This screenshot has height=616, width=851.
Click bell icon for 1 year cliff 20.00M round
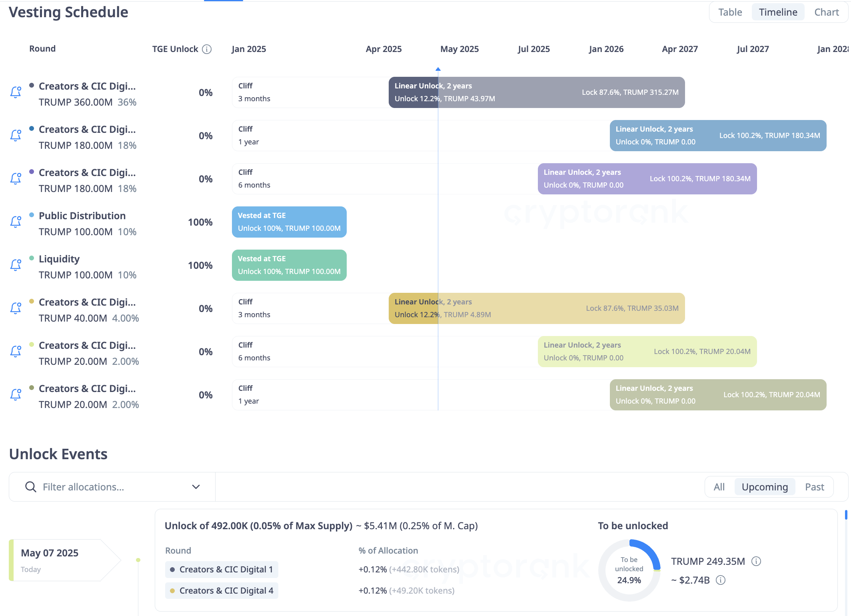(x=16, y=395)
